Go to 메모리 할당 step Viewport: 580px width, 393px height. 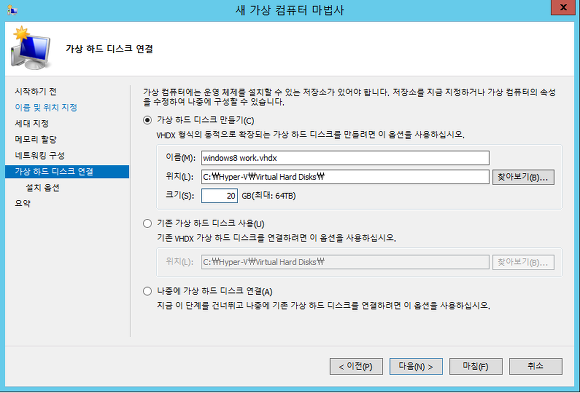point(36,140)
